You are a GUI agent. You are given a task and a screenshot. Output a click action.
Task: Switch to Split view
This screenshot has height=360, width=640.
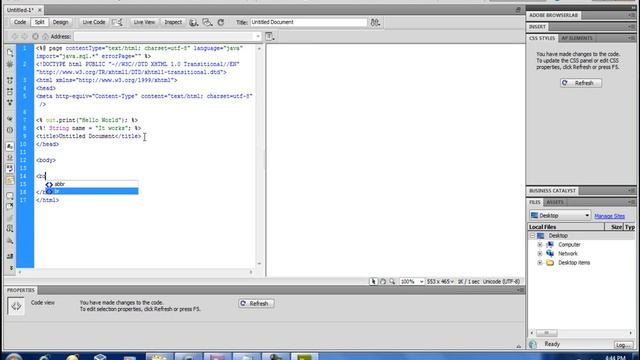point(39,22)
